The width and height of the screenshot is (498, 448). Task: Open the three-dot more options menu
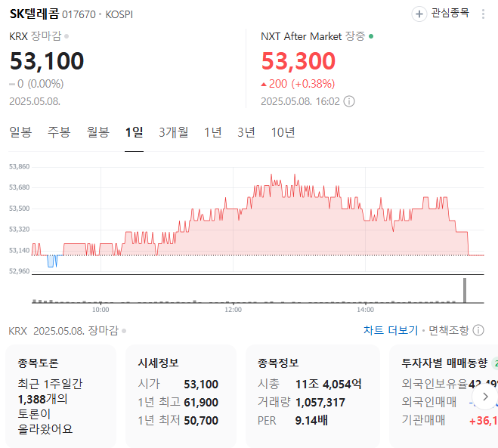coord(483,14)
